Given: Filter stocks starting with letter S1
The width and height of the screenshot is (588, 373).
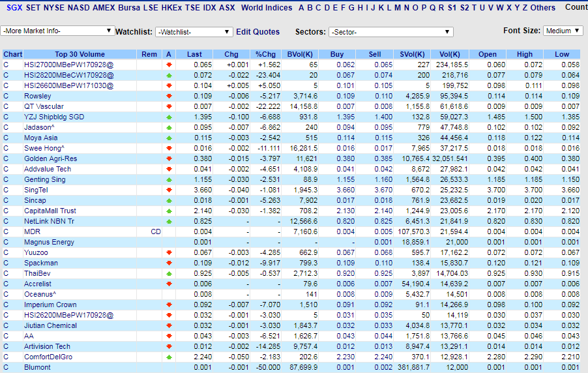Looking at the screenshot, I should point(452,8).
